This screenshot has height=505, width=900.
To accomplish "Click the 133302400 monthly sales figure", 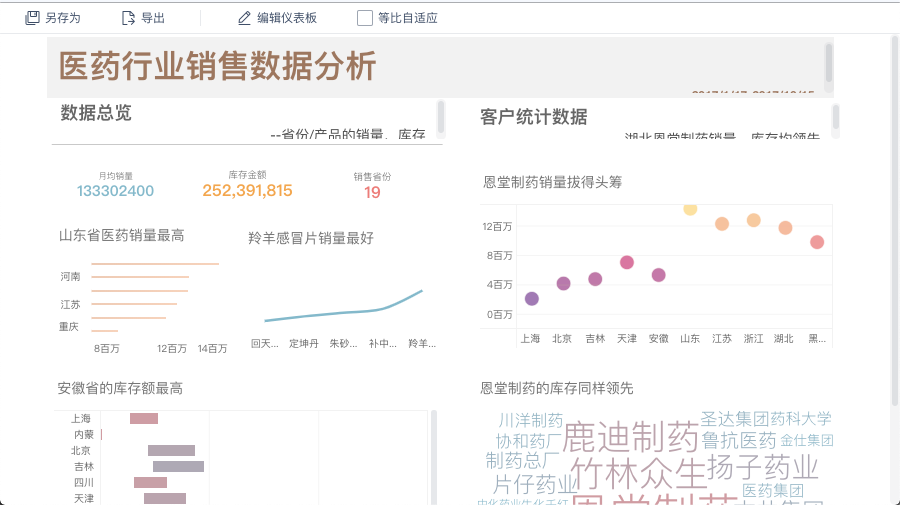I will [115, 191].
